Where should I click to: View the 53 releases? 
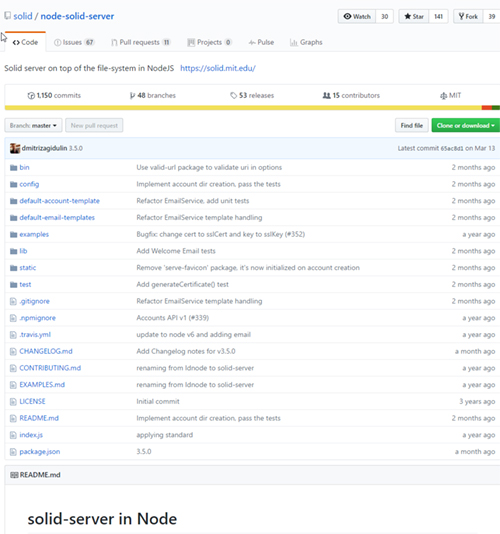[x=252, y=95]
